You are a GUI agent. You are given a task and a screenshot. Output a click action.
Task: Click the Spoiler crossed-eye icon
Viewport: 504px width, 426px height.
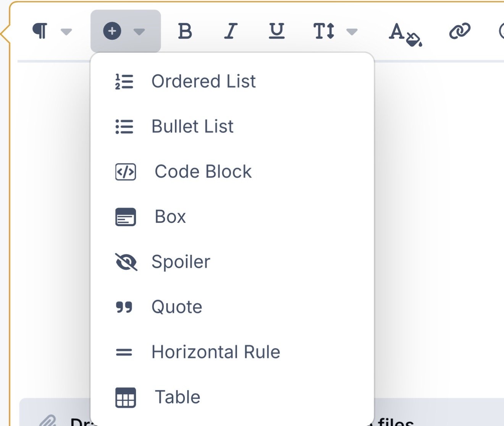click(x=126, y=262)
